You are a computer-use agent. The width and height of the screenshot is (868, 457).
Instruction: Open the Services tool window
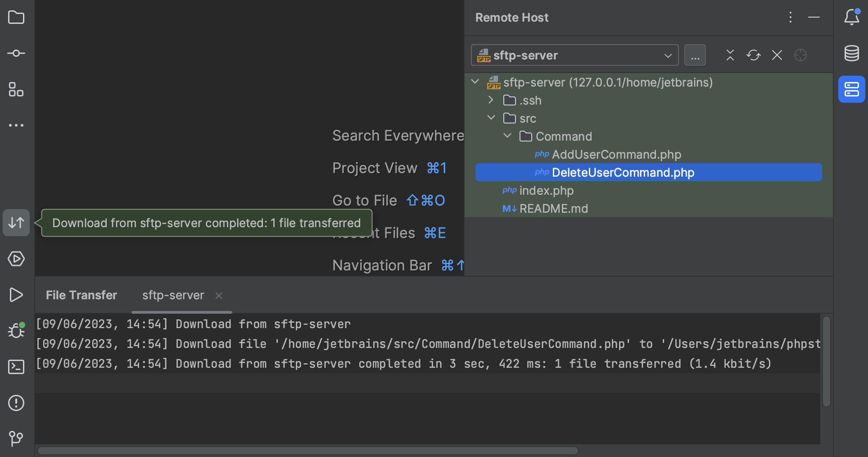(x=16, y=259)
